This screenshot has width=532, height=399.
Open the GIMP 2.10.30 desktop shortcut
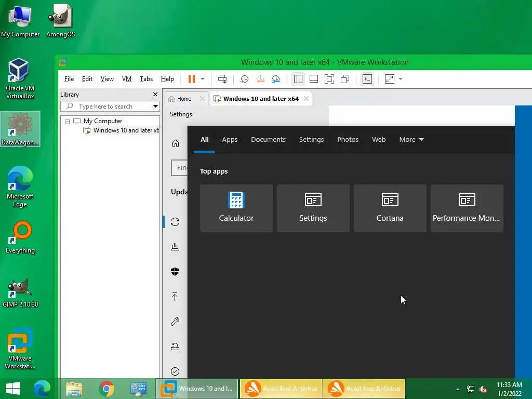tap(20, 293)
